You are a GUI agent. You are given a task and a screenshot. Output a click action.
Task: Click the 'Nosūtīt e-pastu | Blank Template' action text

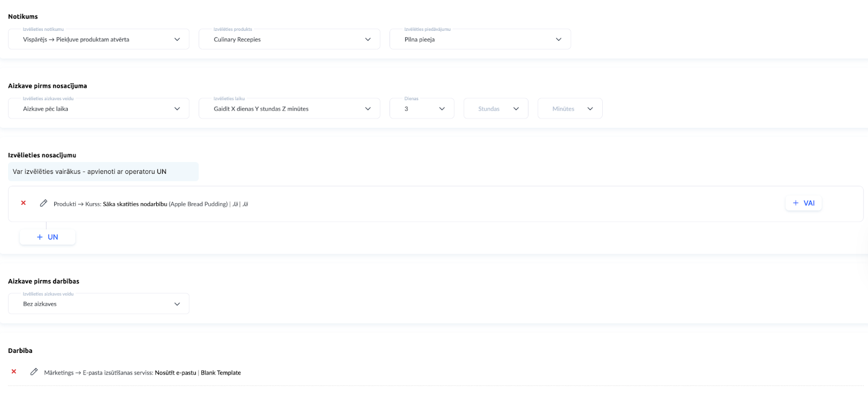point(197,373)
